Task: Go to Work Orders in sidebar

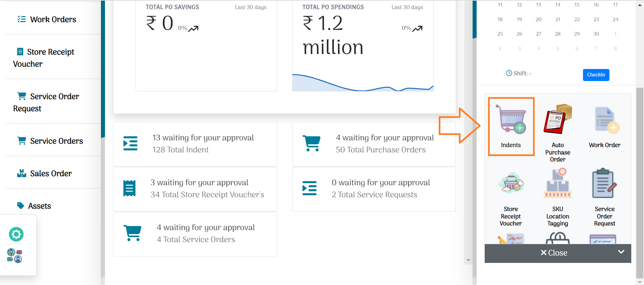Action: 53,19
